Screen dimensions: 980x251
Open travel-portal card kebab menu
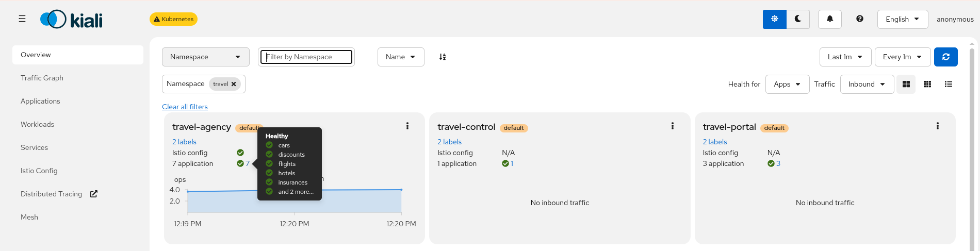(x=937, y=126)
